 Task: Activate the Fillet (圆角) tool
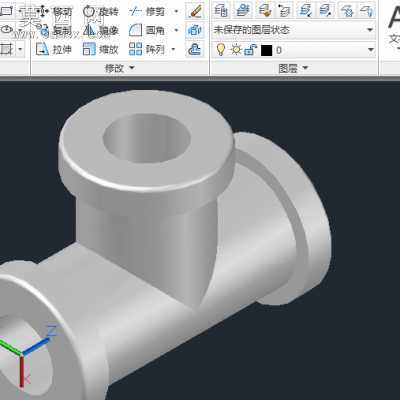[x=147, y=31]
